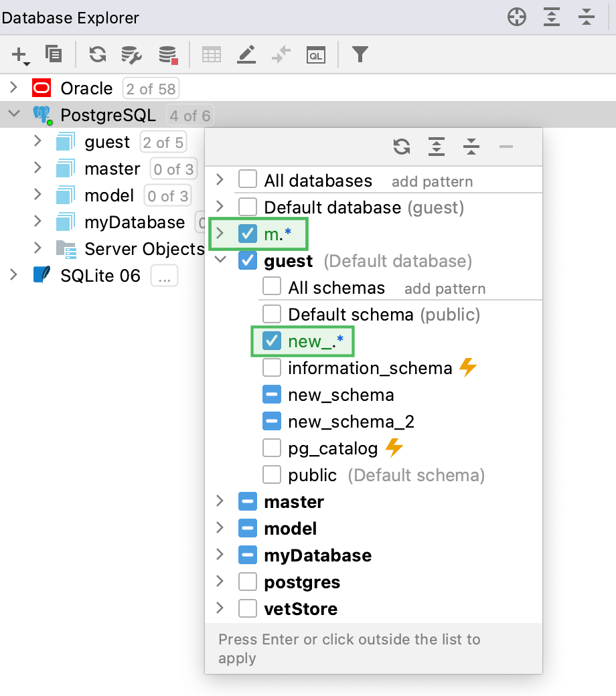Open Data Source Properties via the wrench icon

131,54
